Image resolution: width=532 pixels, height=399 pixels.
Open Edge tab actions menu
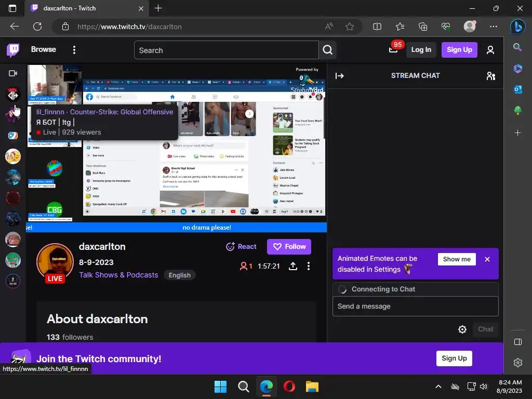[12, 8]
